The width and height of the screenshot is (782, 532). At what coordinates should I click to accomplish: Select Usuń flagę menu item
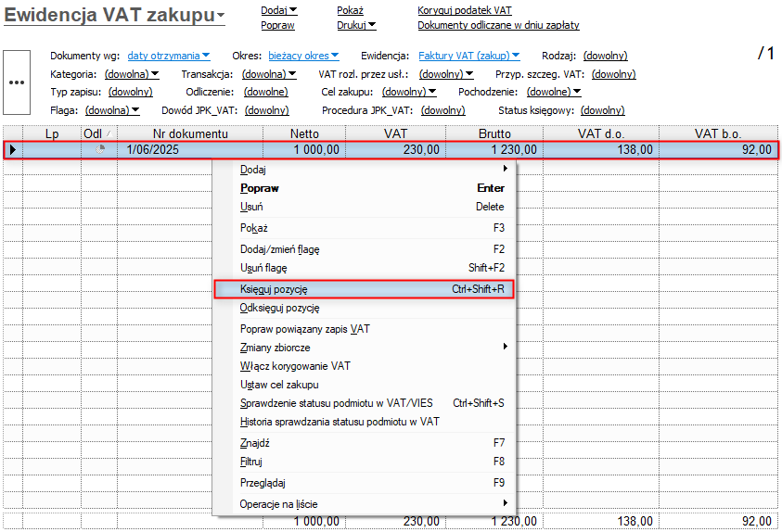point(364,268)
